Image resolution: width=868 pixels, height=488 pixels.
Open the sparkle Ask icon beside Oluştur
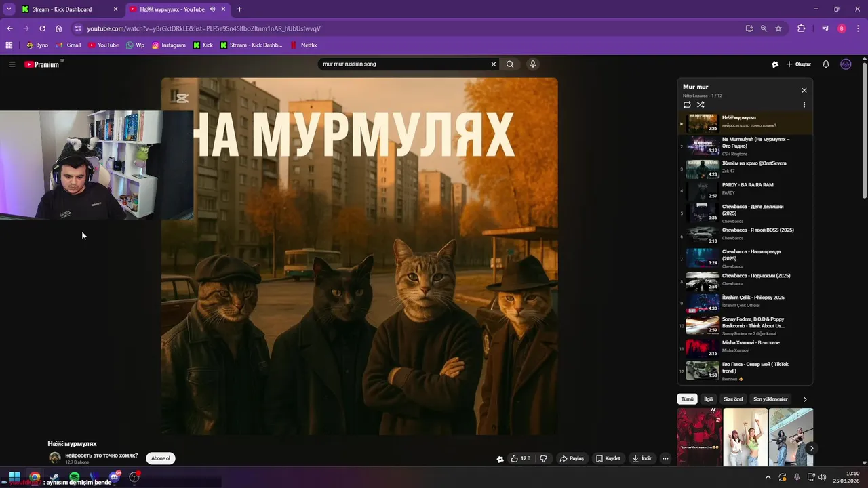775,64
